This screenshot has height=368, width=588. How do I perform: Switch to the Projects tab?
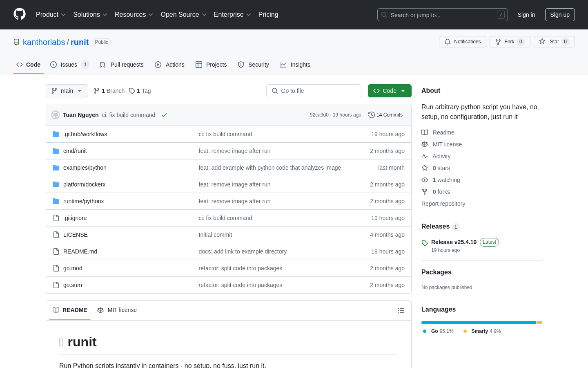point(211,65)
